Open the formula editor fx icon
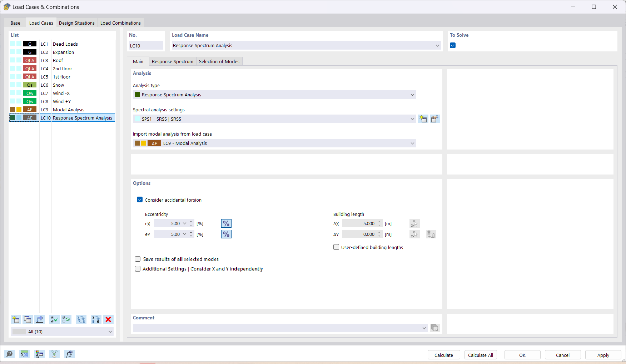The image size is (626, 364). pyautogui.click(x=69, y=354)
